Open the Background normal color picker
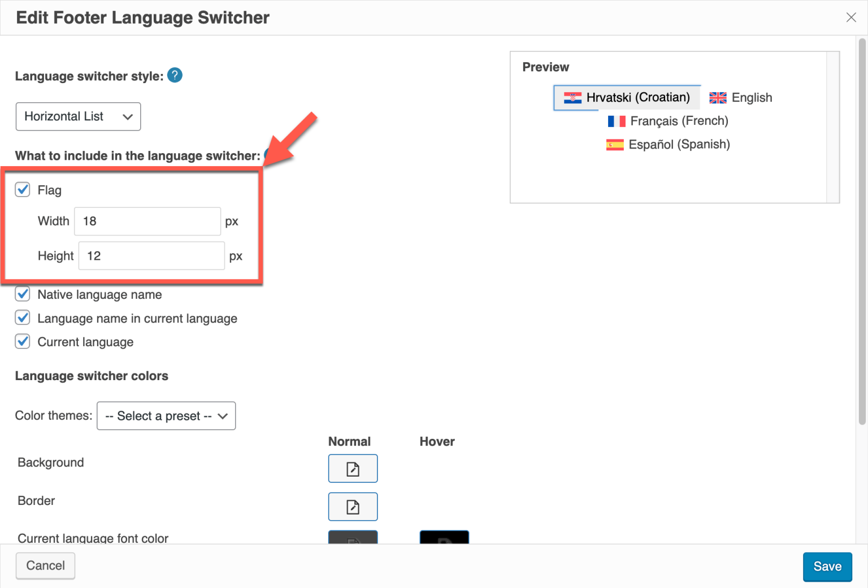This screenshot has width=868, height=588. pos(353,468)
